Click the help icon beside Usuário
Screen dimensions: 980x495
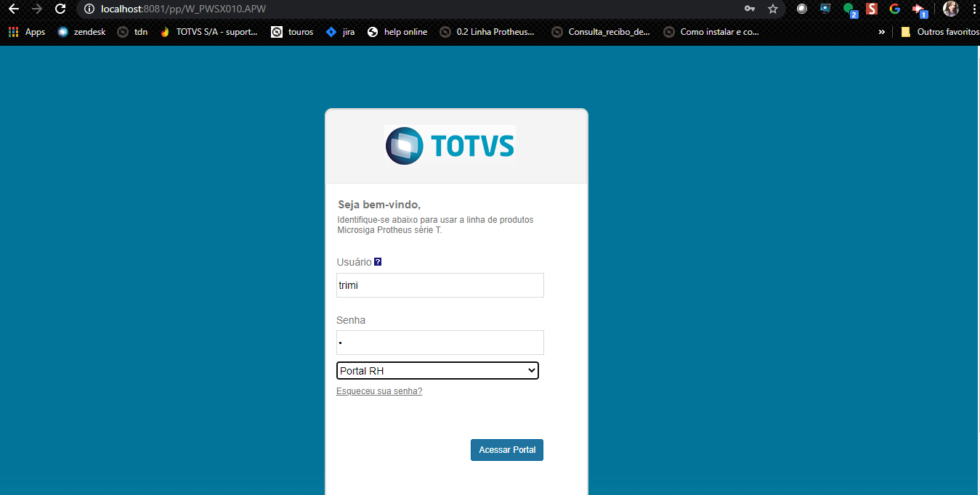[x=378, y=262]
